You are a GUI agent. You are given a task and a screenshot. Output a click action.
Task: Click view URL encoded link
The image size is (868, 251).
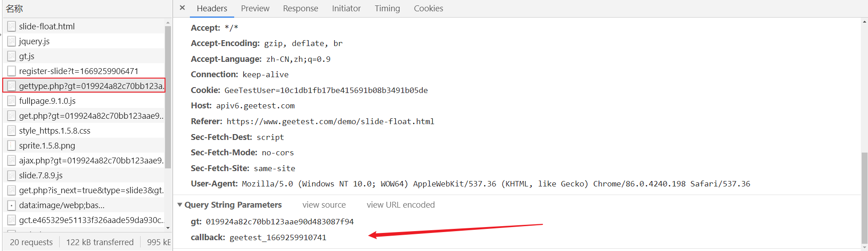click(x=401, y=205)
